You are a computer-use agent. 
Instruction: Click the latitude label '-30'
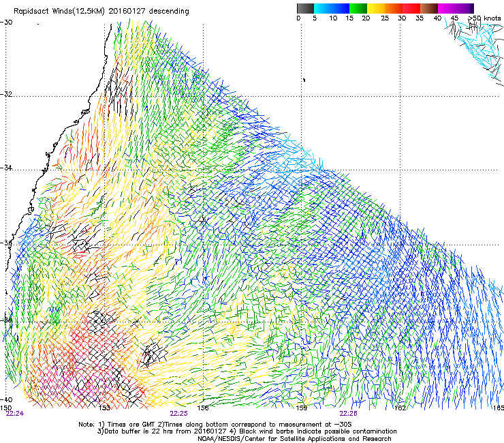(x=6, y=22)
